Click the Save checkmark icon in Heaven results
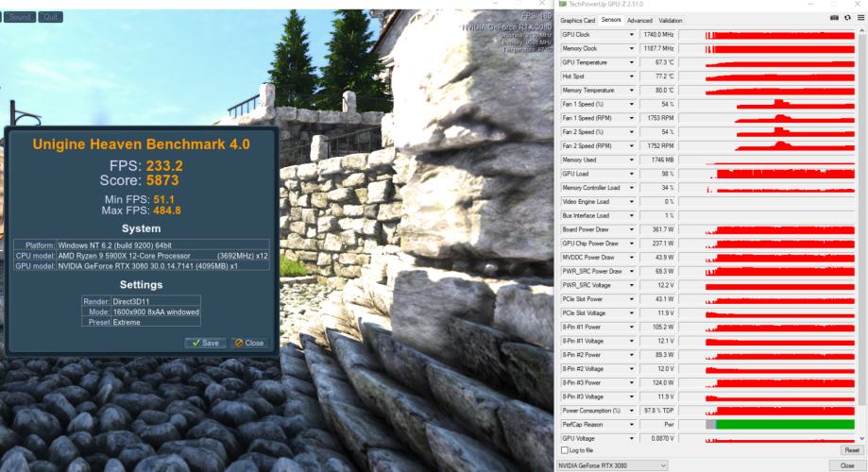Image resolution: width=868 pixels, height=472 pixels. (196, 343)
